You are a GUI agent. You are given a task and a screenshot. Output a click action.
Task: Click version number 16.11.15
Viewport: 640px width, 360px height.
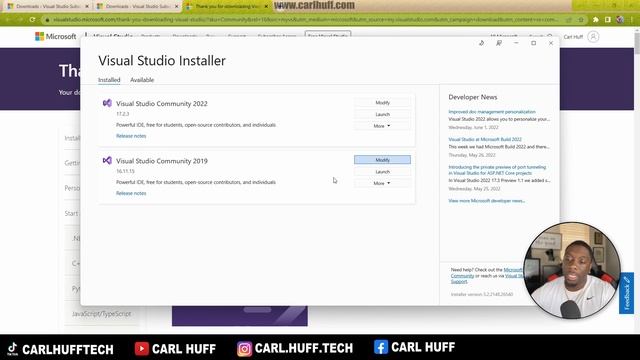125,171
